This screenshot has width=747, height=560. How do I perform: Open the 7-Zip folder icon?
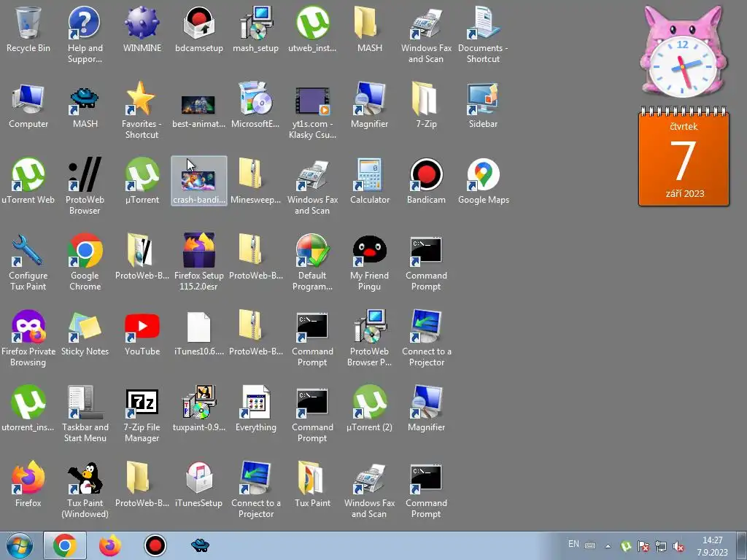[426, 105]
